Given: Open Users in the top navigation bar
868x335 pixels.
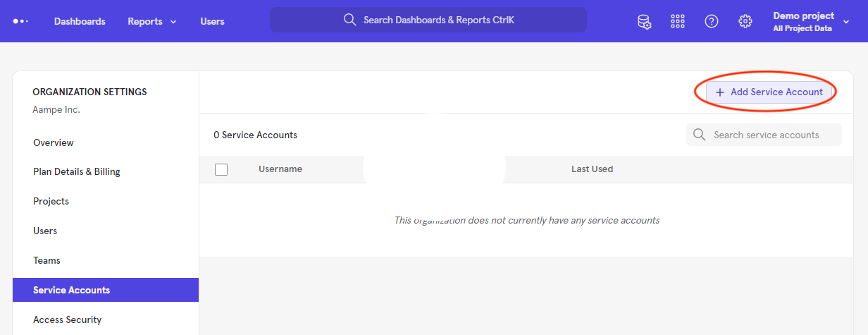Looking at the screenshot, I should (x=212, y=21).
